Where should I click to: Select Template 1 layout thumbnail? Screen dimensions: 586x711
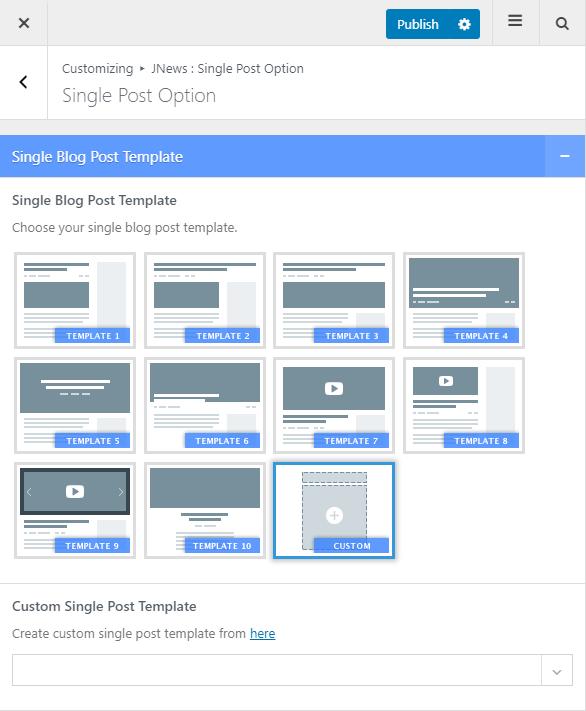coord(75,301)
